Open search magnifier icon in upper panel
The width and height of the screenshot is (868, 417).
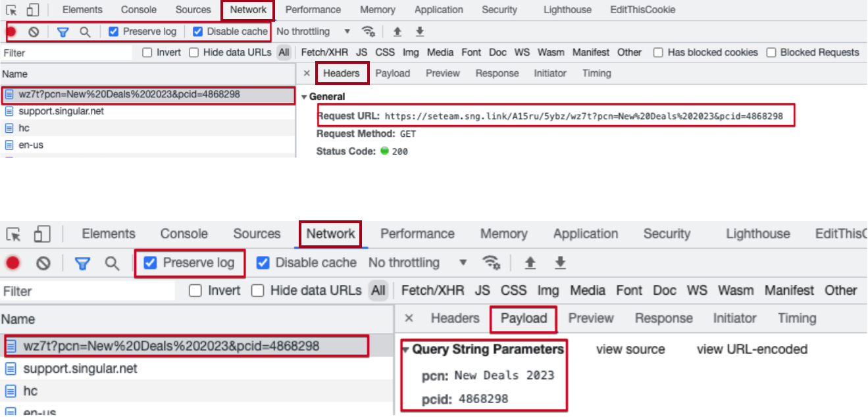(x=84, y=32)
